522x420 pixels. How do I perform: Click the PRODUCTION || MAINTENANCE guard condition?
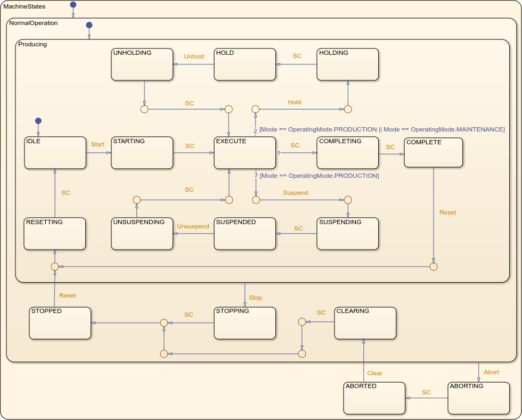[381, 129]
